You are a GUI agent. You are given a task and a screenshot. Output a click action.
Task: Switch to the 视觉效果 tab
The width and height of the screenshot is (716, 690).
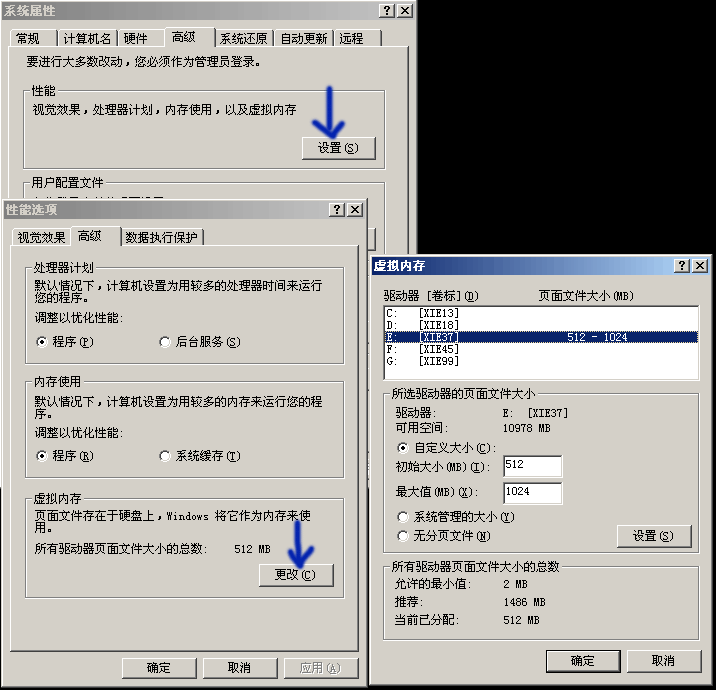coord(41,237)
